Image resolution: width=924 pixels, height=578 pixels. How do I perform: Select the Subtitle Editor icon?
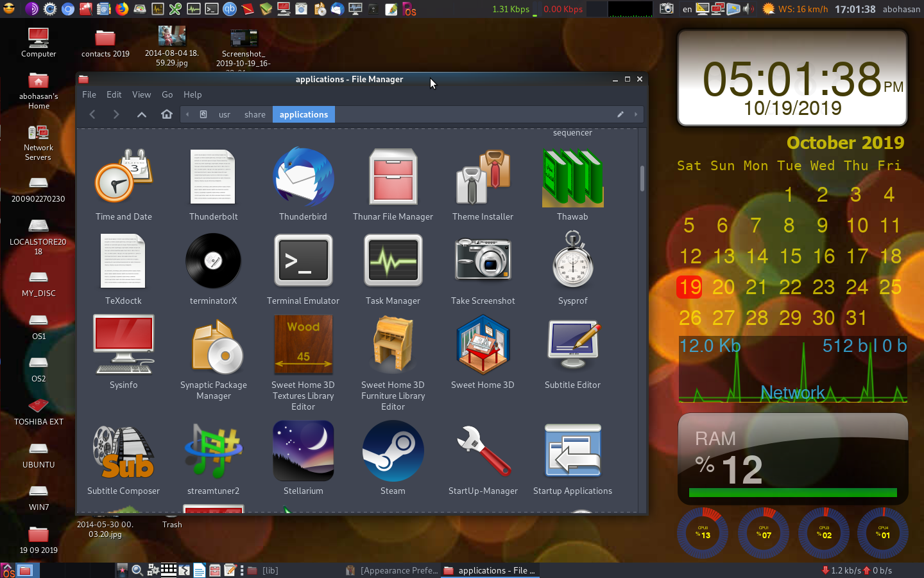[x=573, y=346]
